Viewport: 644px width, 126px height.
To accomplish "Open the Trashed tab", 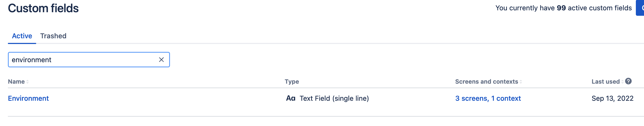I will 53,36.
